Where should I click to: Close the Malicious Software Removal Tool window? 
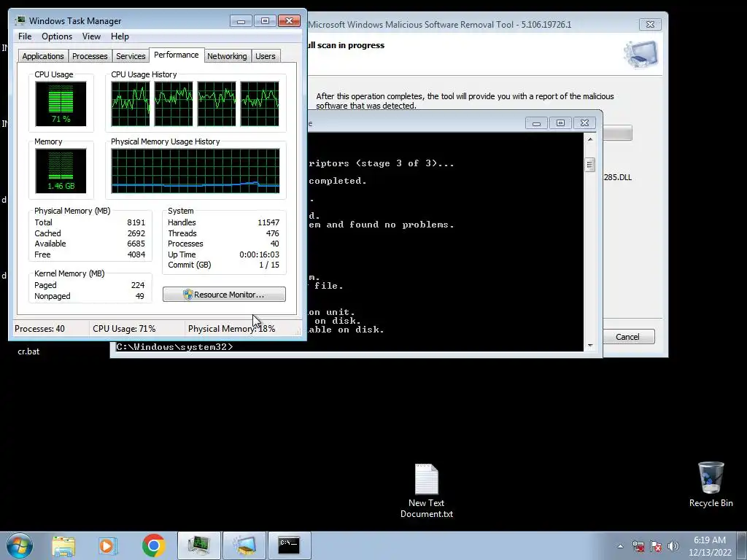point(650,24)
